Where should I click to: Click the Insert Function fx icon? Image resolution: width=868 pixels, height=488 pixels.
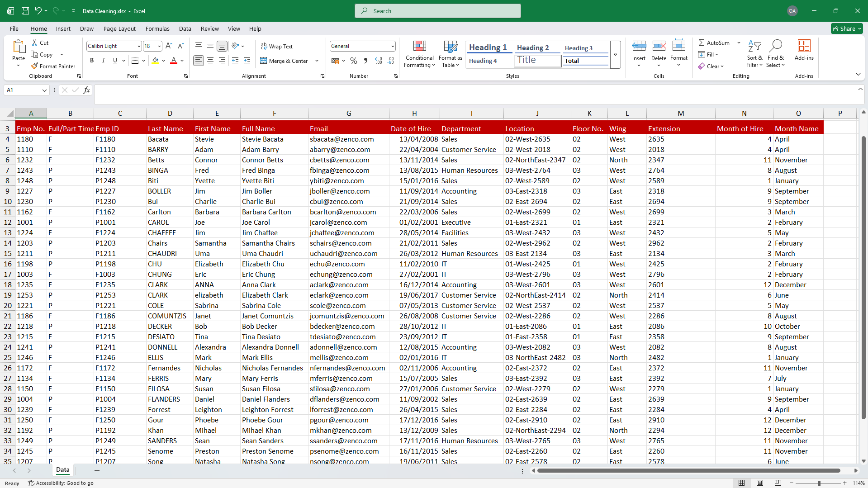(x=86, y=90)
